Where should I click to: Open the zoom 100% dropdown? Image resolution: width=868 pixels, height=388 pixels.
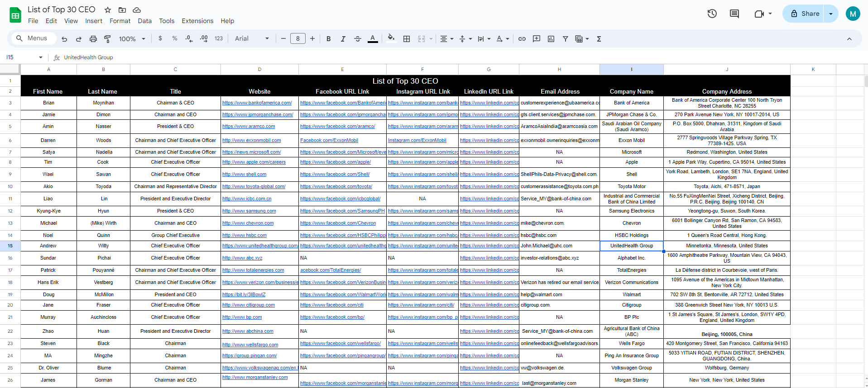click(132, 39)
